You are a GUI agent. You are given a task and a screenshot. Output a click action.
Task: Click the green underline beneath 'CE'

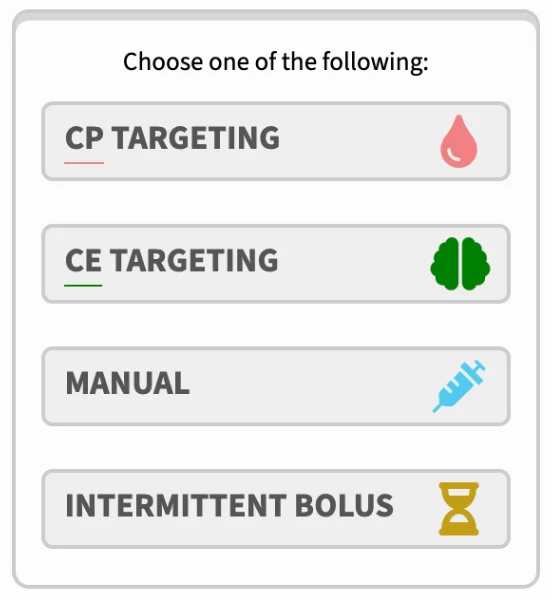[x=83, y=285]
